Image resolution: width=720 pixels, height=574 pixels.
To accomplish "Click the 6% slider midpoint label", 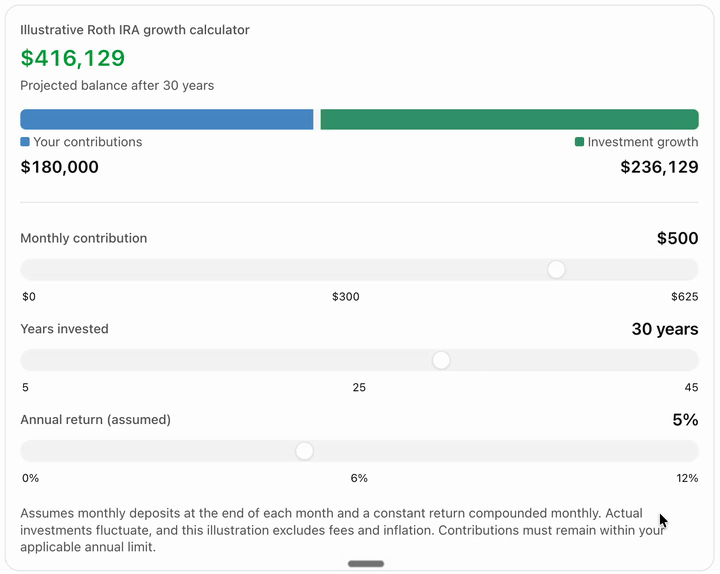I will [359, 478].
